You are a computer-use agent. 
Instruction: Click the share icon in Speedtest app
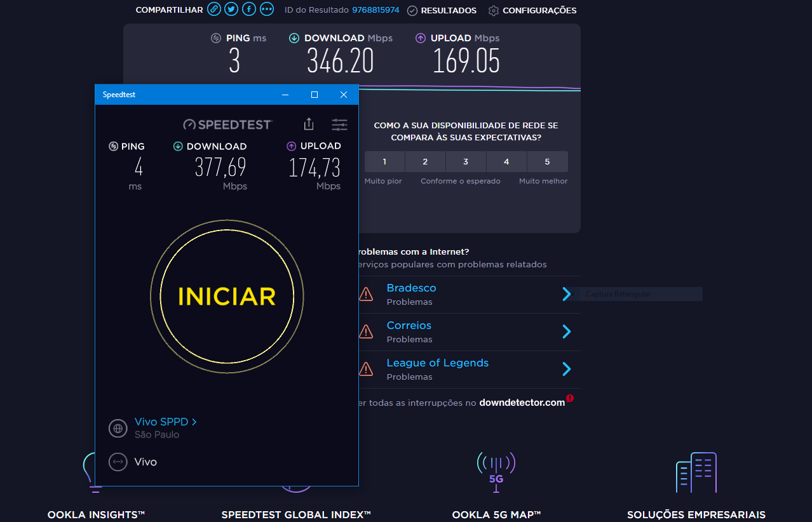pos(309,124)
